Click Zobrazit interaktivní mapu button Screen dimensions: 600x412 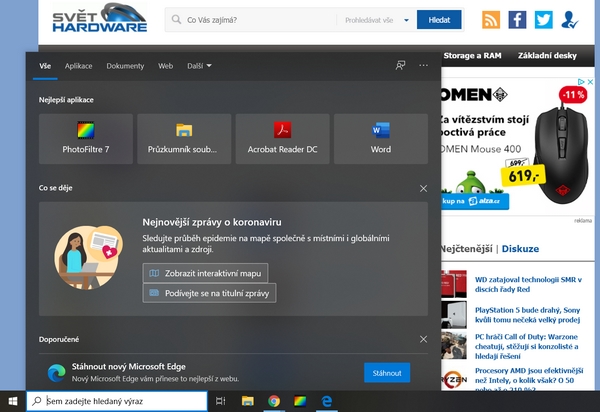tap(205, 273)
